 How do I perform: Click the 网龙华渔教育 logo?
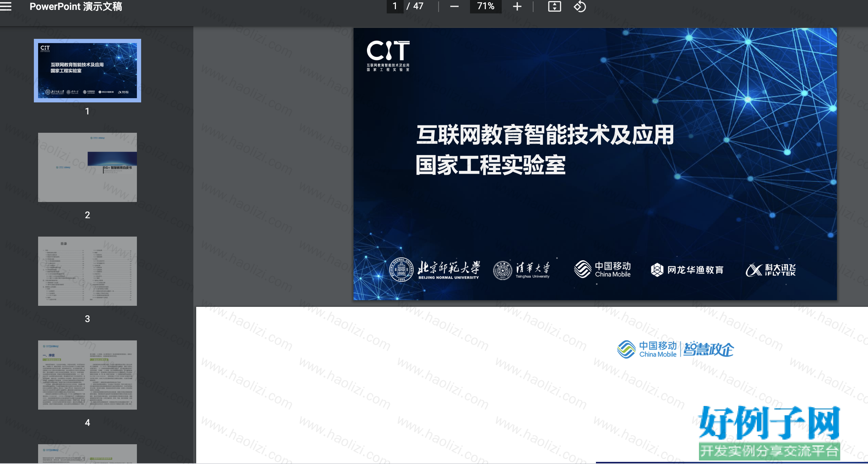tap(687, 270)
